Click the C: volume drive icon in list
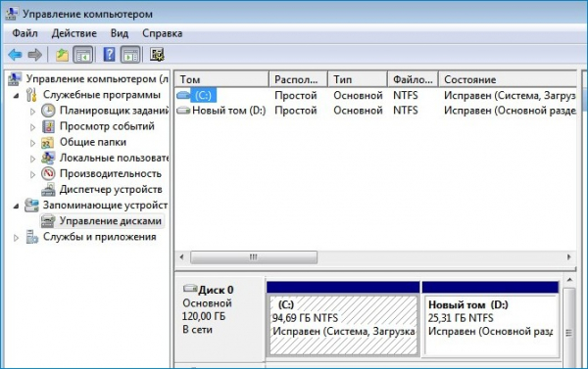Screen dimensions: 588x369 183,95
